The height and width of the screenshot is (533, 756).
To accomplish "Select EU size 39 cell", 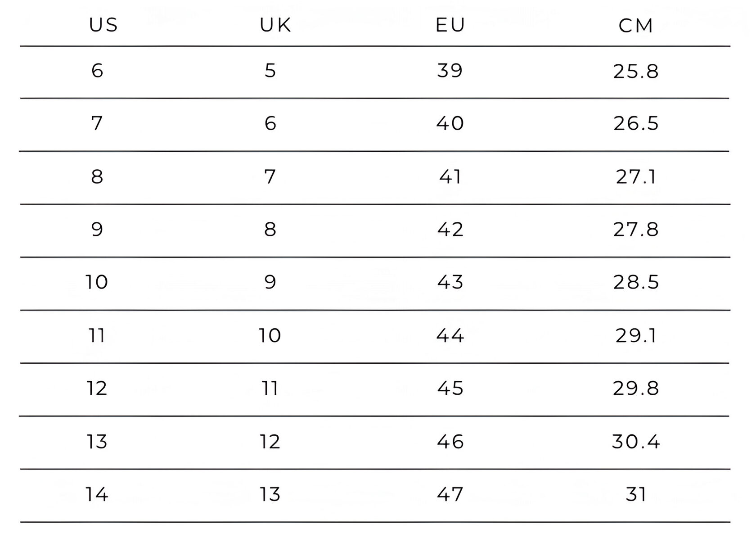I will [x=450, y=71].
